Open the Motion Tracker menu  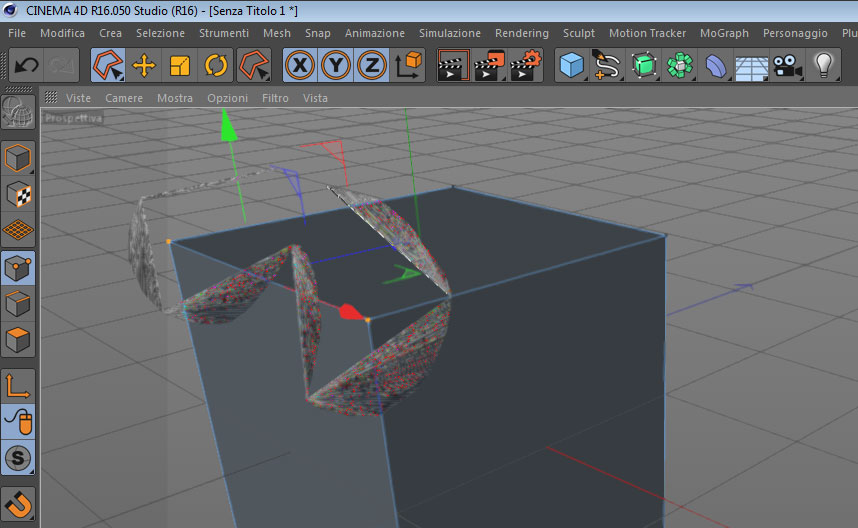click(647, 33)
